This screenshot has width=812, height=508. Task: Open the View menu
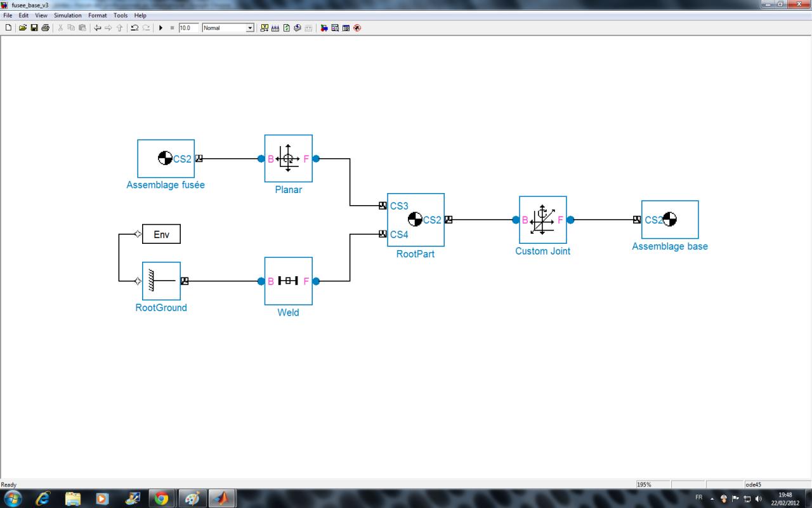(41, 15)
